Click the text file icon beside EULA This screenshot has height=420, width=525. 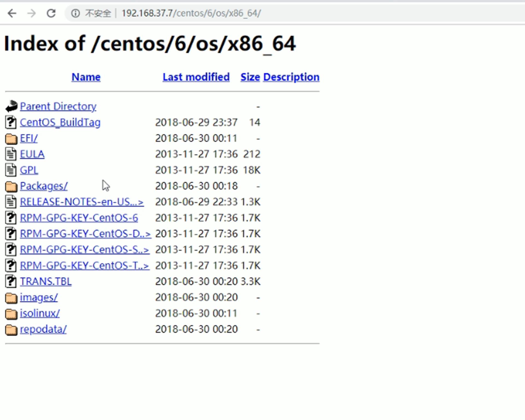click(x=11, y=154)
